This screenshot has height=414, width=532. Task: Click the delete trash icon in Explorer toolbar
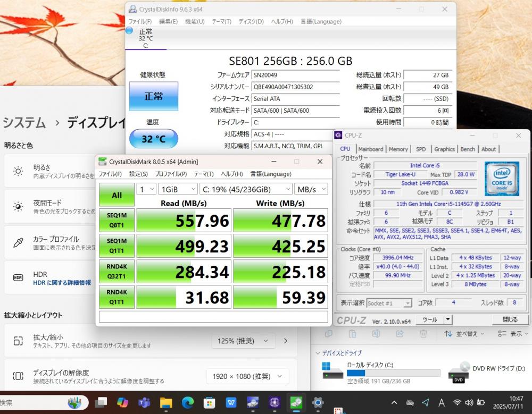click(x=423, y=334)
